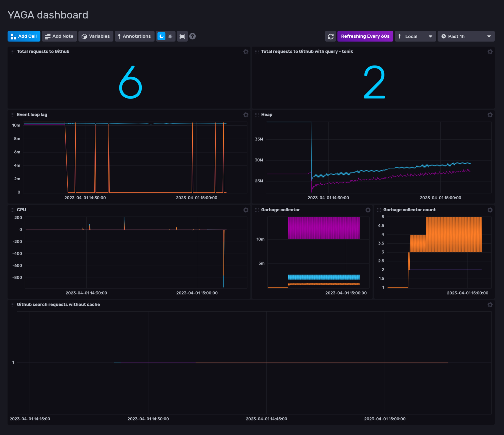Open the Garbage collector count gear
The image size is (504, 435).
[x=490, y=210]
